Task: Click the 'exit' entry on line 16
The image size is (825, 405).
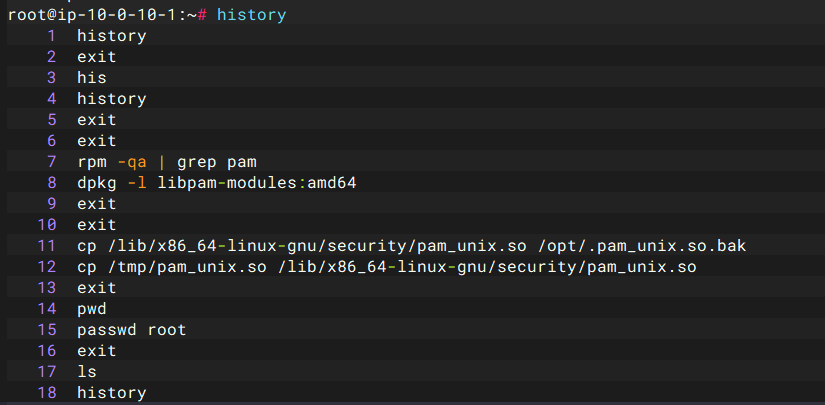Action: point(97,351)
